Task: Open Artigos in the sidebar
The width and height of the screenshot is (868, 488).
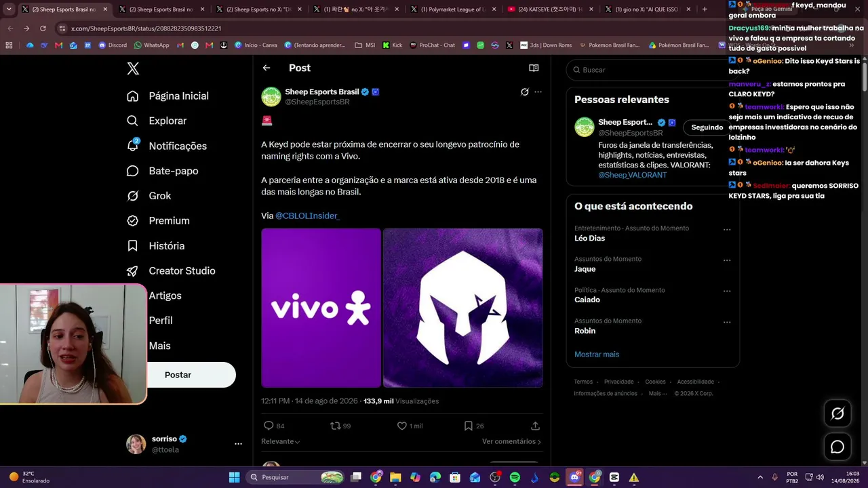Action: pos(165,296)
